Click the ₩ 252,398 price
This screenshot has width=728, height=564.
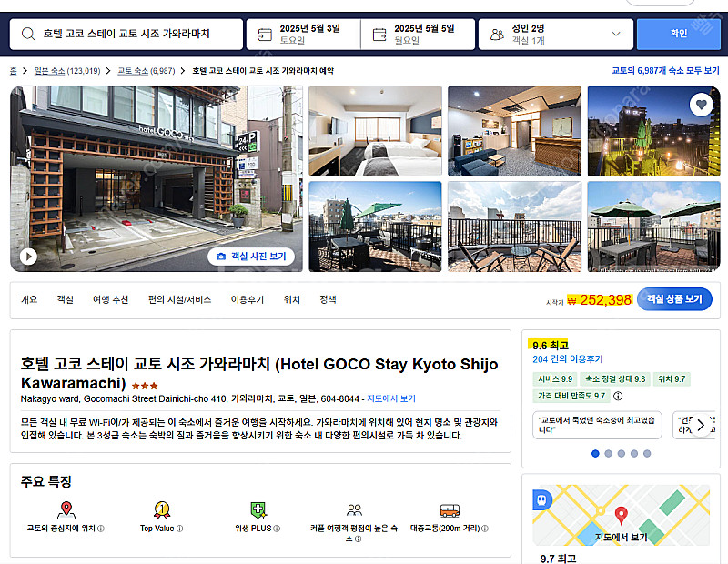pyautogui.click(x=600, y=300)
